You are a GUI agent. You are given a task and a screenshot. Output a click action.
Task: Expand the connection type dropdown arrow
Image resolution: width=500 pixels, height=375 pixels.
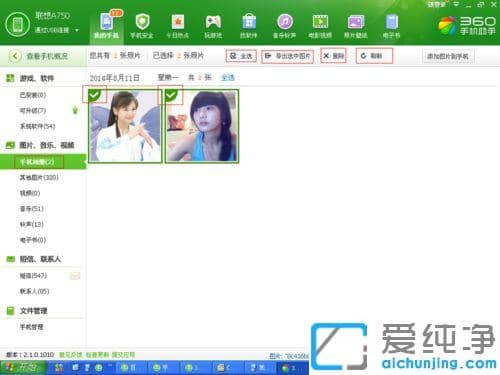pos(77,30)
